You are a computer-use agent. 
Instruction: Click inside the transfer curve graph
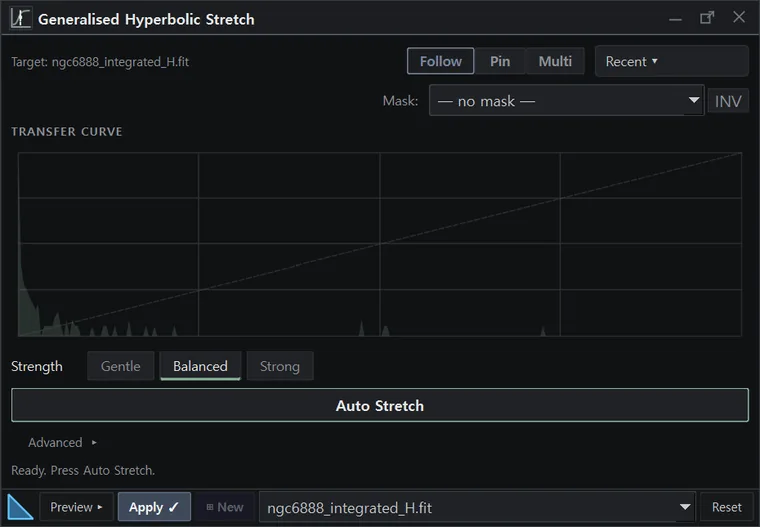[380, 244]
